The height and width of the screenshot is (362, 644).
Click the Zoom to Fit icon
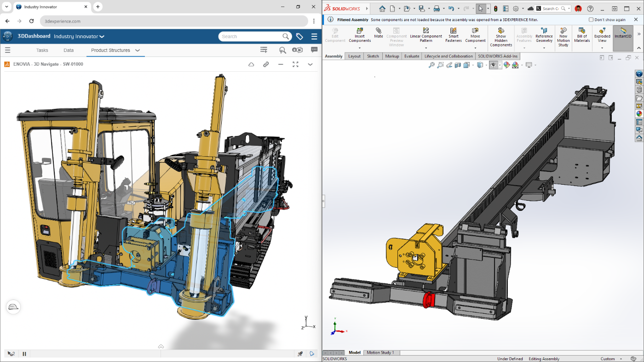coord(431,65)
